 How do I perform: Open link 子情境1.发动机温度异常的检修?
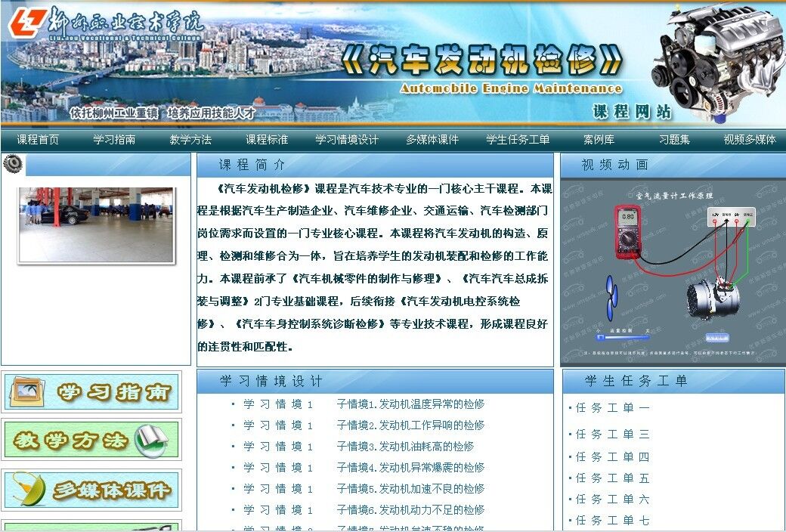[410, 404]
